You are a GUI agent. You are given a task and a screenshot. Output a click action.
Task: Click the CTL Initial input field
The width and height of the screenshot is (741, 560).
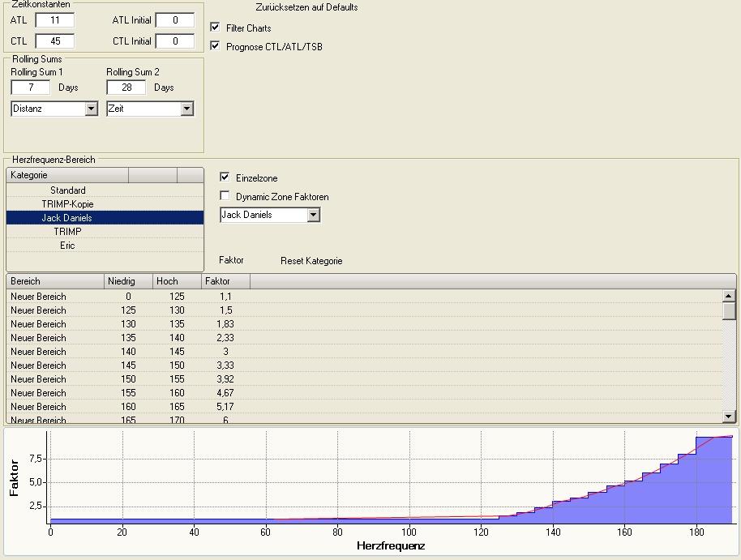pos(175,41)
